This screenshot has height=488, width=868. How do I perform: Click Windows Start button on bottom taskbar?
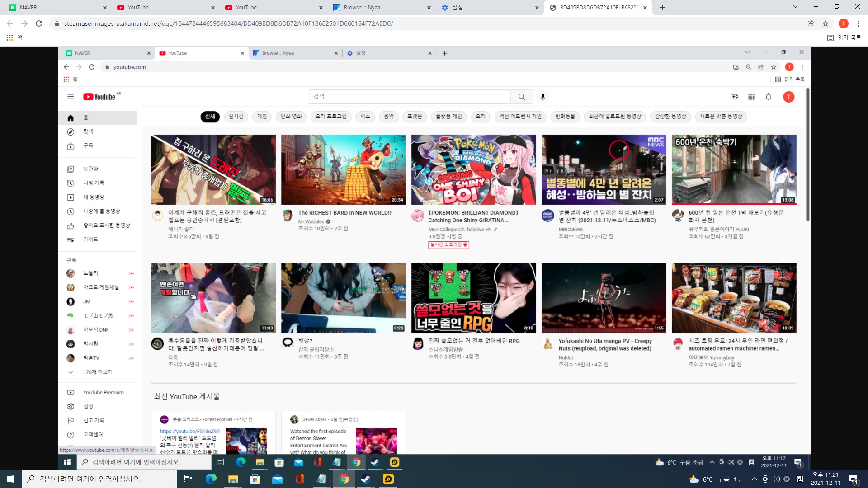tap(11, 479)
